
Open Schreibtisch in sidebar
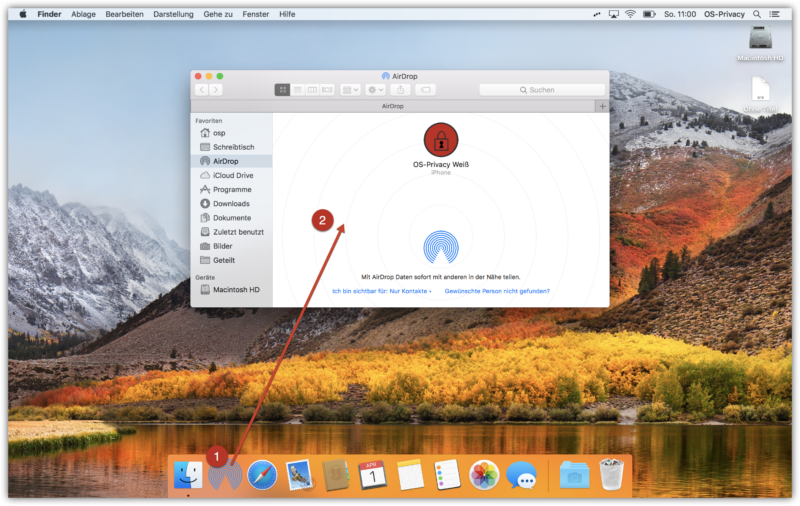point(232,147)
